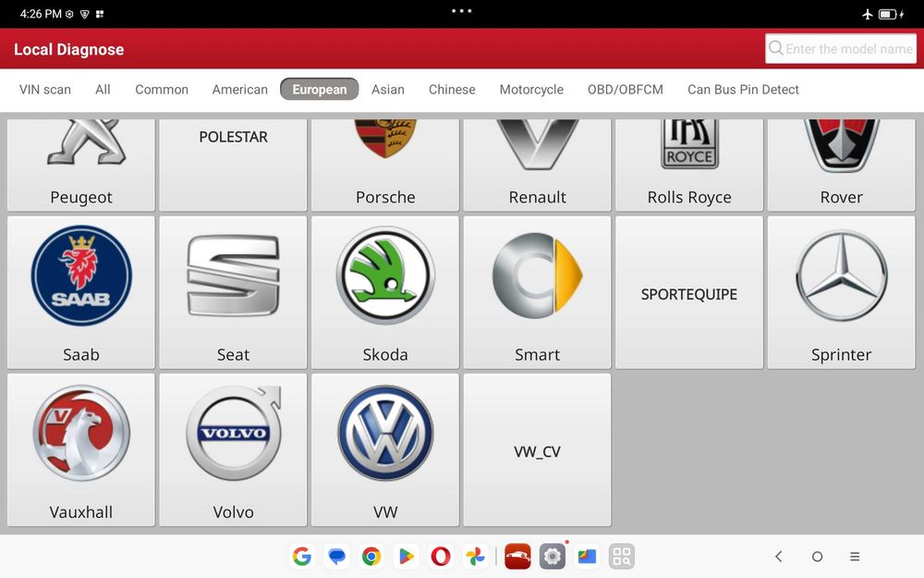Open Google Play Store in dock

pos(406,556)
